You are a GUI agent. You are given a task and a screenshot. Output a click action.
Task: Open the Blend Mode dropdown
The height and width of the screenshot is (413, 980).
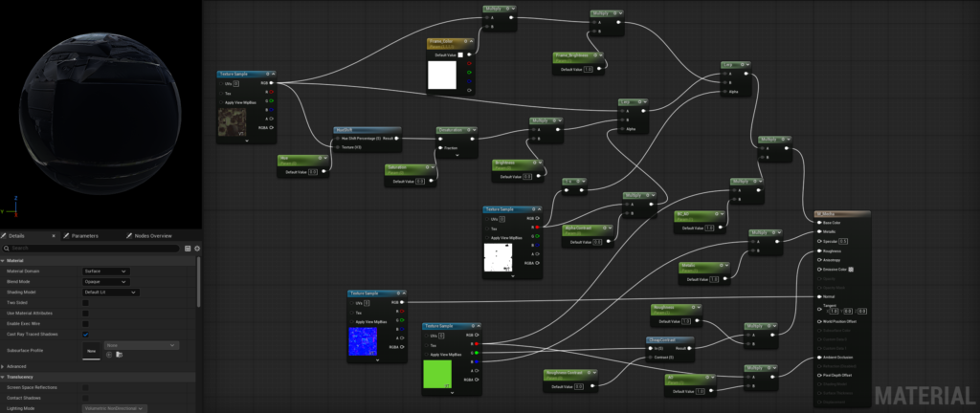(x=106, y=282)
